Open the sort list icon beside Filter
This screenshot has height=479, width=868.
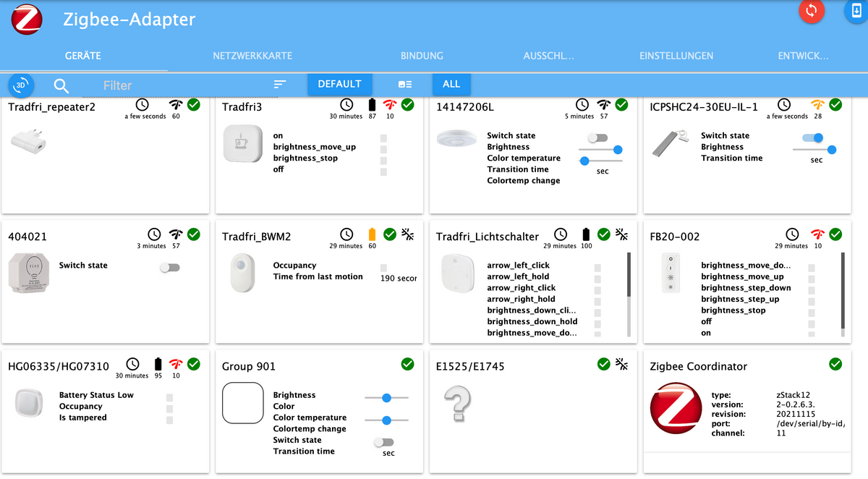pos(280,85)
